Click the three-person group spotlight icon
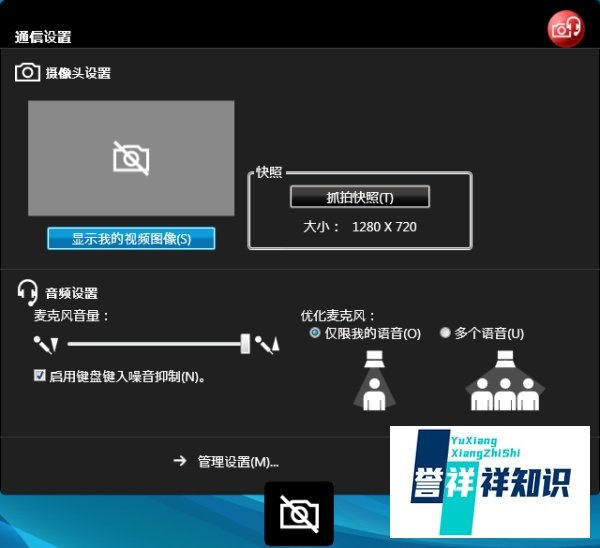 pos(505,380)
